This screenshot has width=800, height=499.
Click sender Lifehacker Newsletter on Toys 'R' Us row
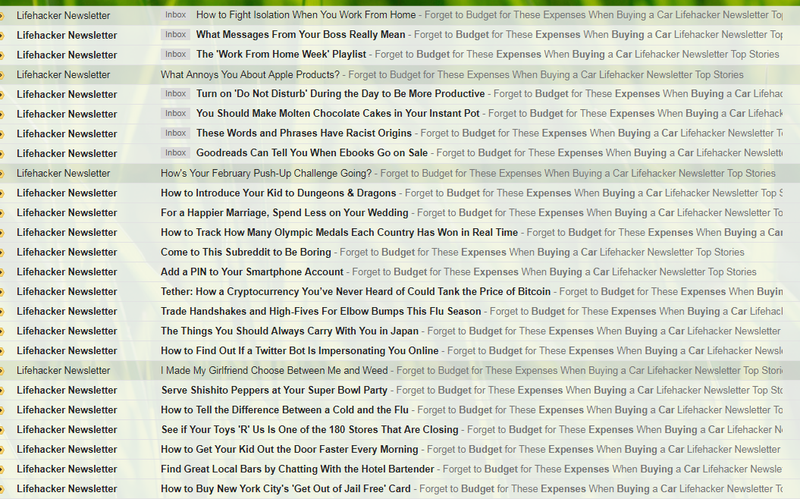pos(67,430)
